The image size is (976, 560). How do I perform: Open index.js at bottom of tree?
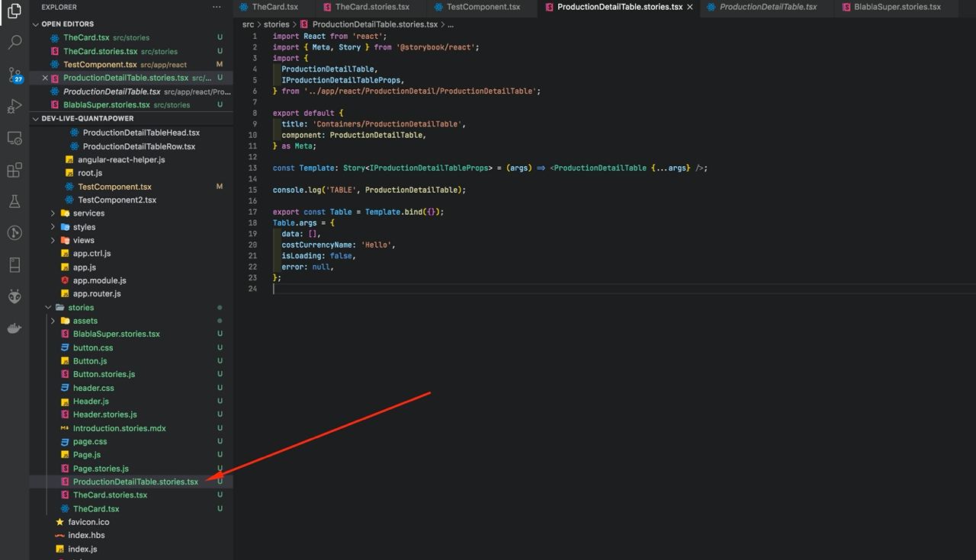(x=82, y=549)
